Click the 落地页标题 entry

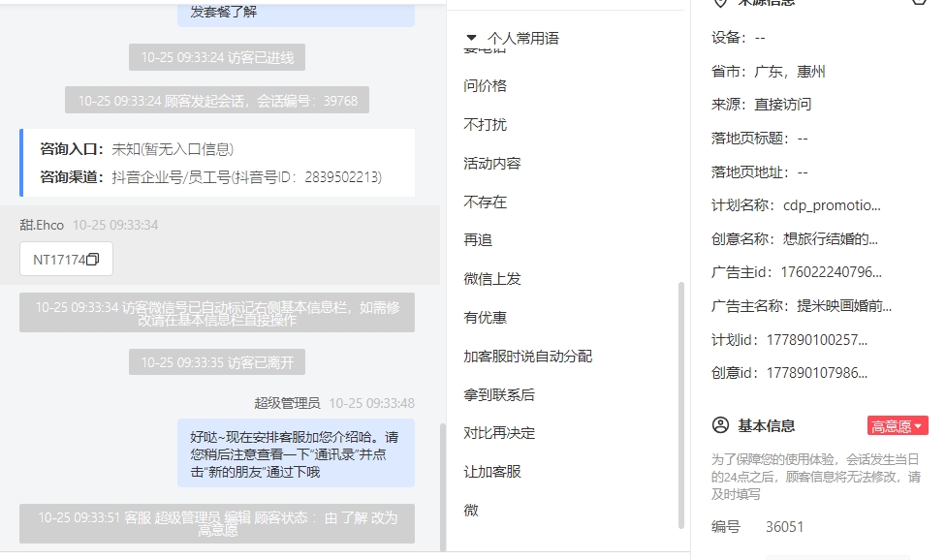click(760, 138)
